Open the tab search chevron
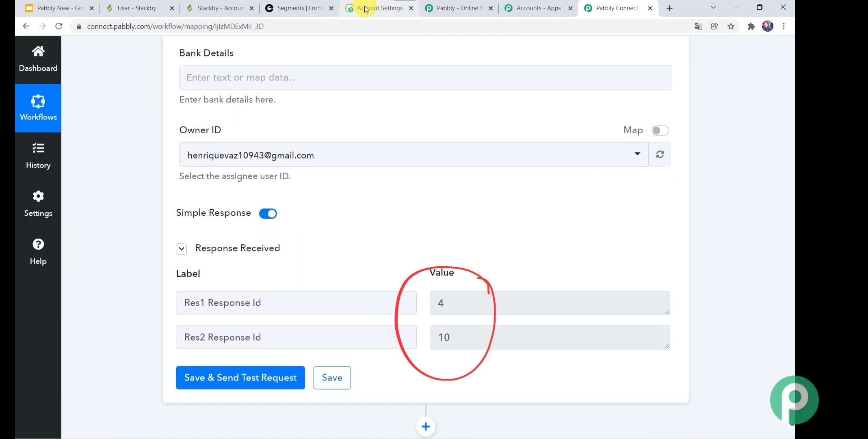 pos(713,8)
